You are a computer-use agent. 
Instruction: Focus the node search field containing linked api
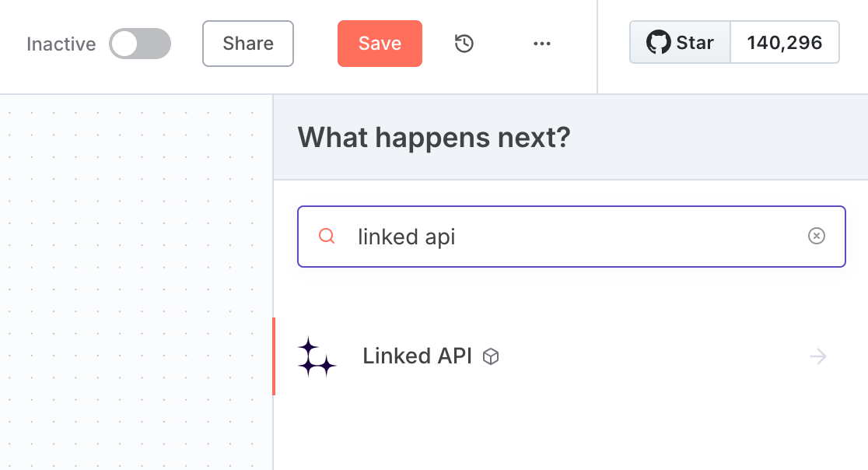click(x=572, y=237)
